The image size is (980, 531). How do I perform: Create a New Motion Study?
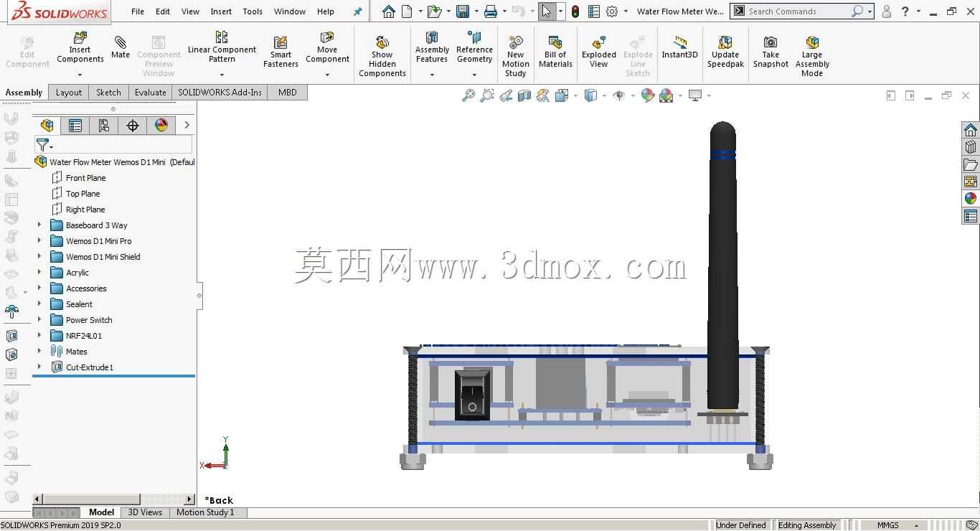pyautogui.click(x=515, y=56)
